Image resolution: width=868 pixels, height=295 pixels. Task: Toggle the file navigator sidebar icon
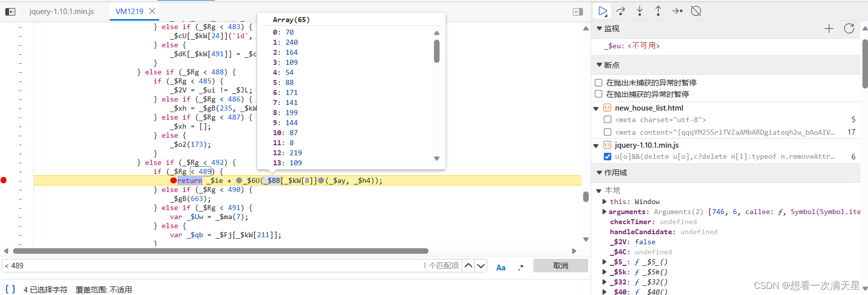(10, 12)
